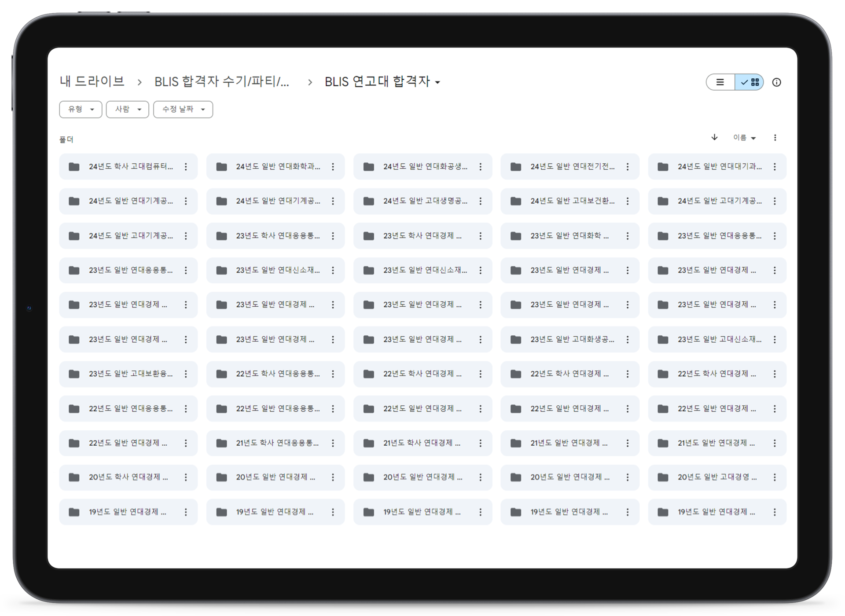Viewport: 845px width, 616px height.
Task: Select folder 24년도 일반 연대대기과...
Action: click(717, 167)
